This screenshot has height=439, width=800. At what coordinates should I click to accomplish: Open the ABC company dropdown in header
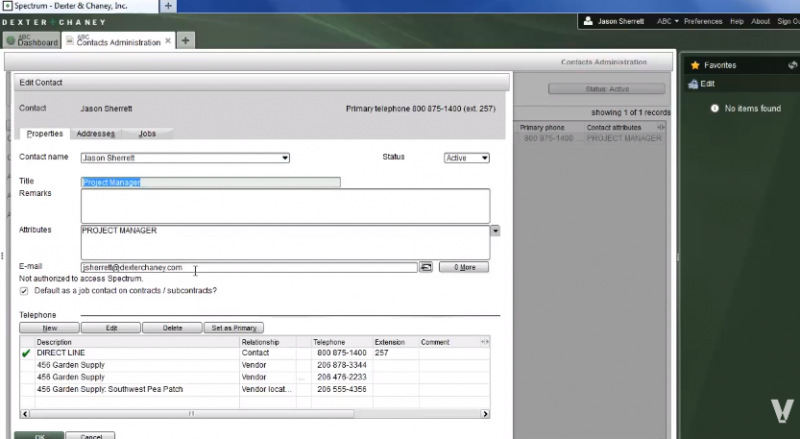(668, 21)
